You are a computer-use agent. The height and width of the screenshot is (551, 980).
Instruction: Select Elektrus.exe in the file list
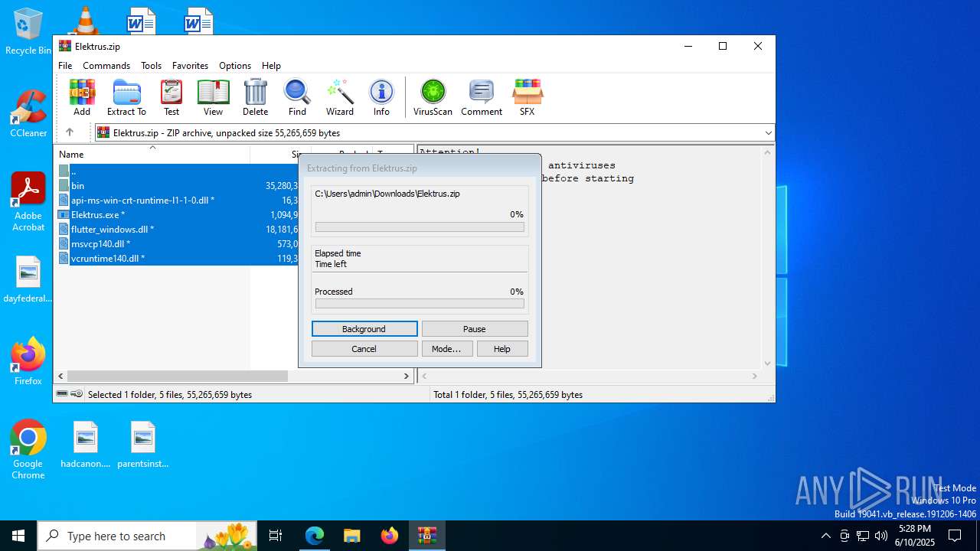tap(178, 214)
